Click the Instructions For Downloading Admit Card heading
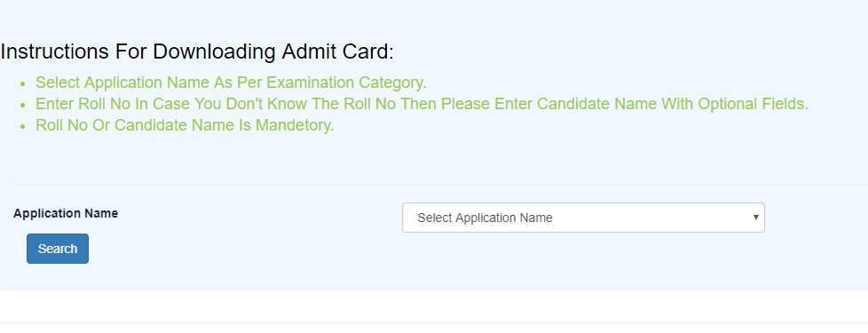The image size is (868, 333). coord(196,52)
